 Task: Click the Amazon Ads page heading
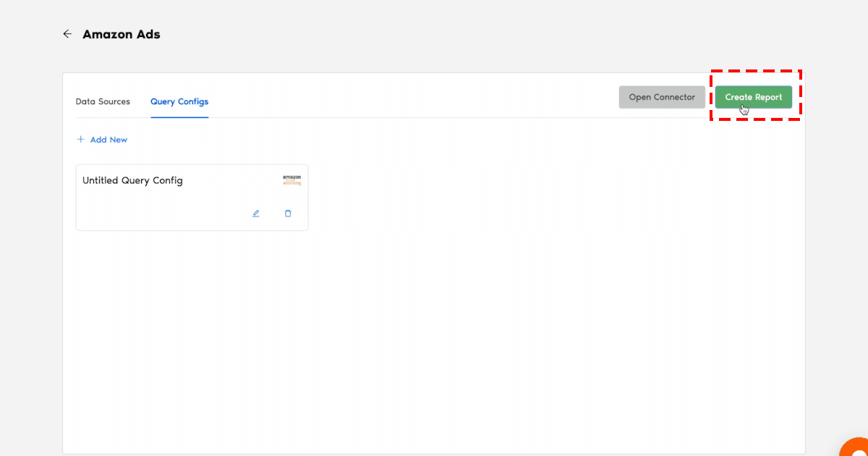pyautogui.click(x=122, y=34)
